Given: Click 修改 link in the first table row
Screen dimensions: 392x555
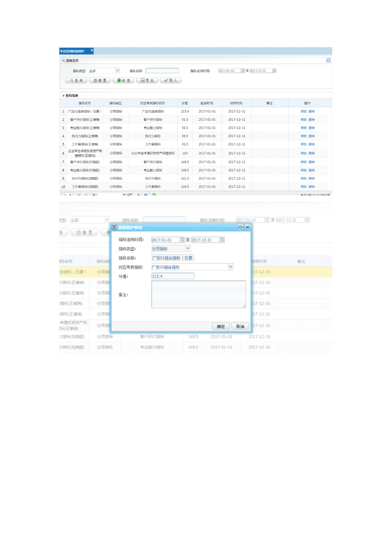Looking at the screenshot, I should point(303,111).
